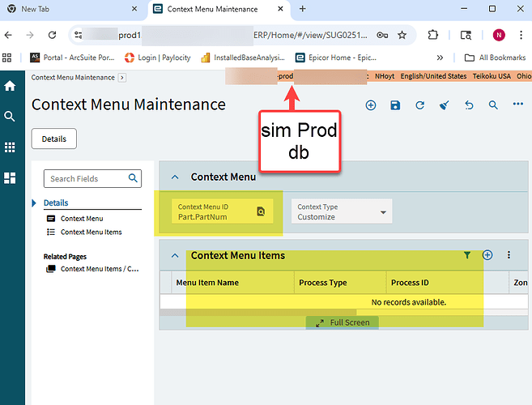Click the Details button below the title
532x405 pixels.
pyautogui.click(x=54, y=139)
